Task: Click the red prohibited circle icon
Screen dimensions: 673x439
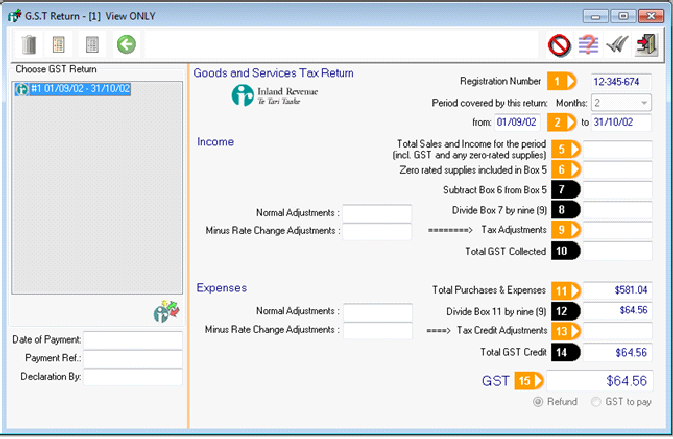Action: tap(559, 44)
